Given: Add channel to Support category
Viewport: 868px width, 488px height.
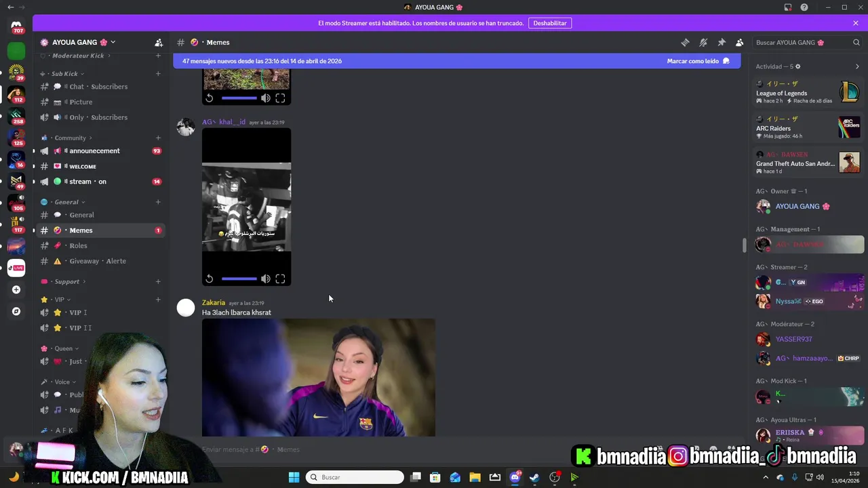Looking at the screenshot, I should click(x=158, y=281).
